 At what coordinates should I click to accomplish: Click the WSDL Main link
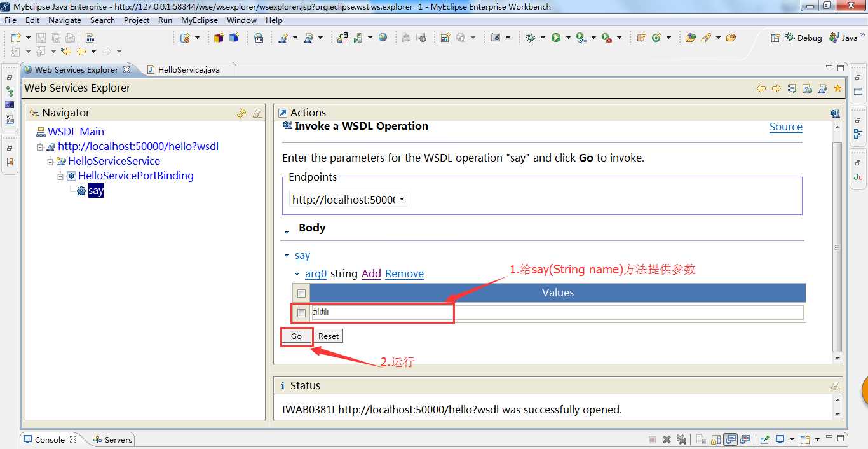76,132
